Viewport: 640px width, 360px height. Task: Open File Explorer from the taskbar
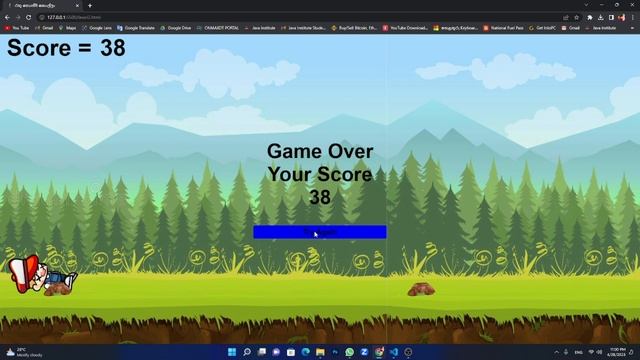320,352
